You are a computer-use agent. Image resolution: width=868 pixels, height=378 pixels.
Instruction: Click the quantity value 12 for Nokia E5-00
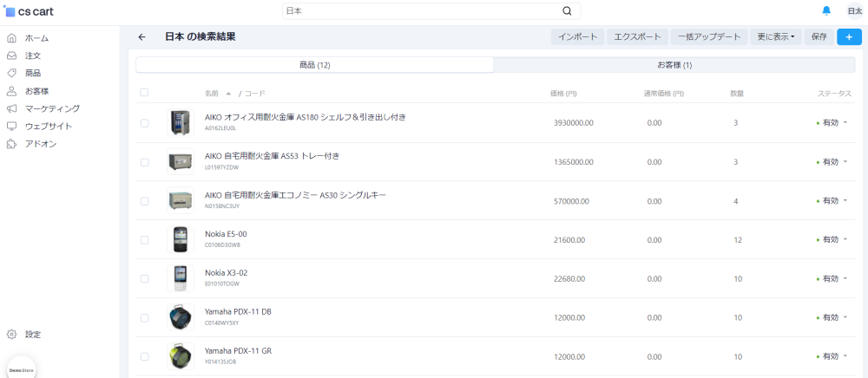737,240
